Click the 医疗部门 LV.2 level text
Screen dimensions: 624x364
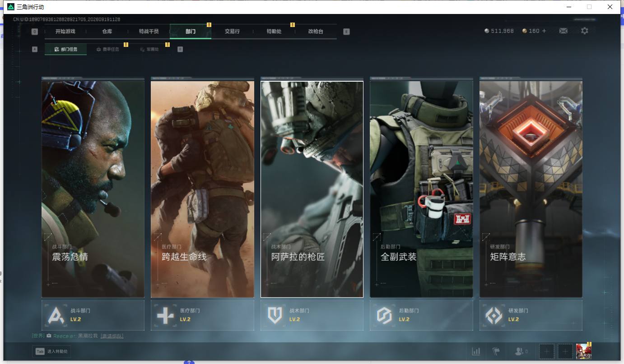pyautogui.click(x=185, y=319)
